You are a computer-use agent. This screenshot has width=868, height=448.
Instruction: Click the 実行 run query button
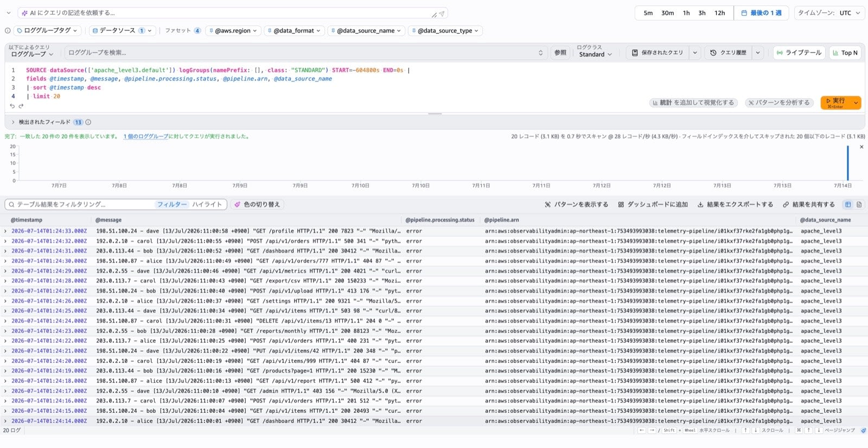[x=835, y=102]
